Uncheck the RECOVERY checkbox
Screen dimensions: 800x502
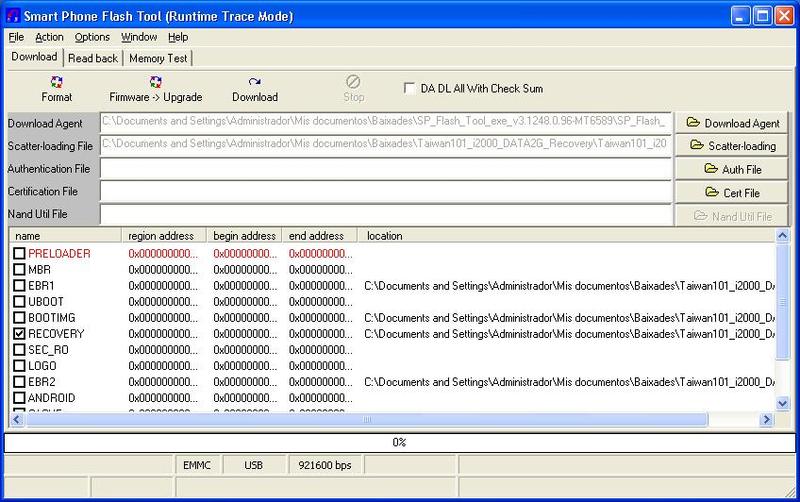click(x=19, y=334)
